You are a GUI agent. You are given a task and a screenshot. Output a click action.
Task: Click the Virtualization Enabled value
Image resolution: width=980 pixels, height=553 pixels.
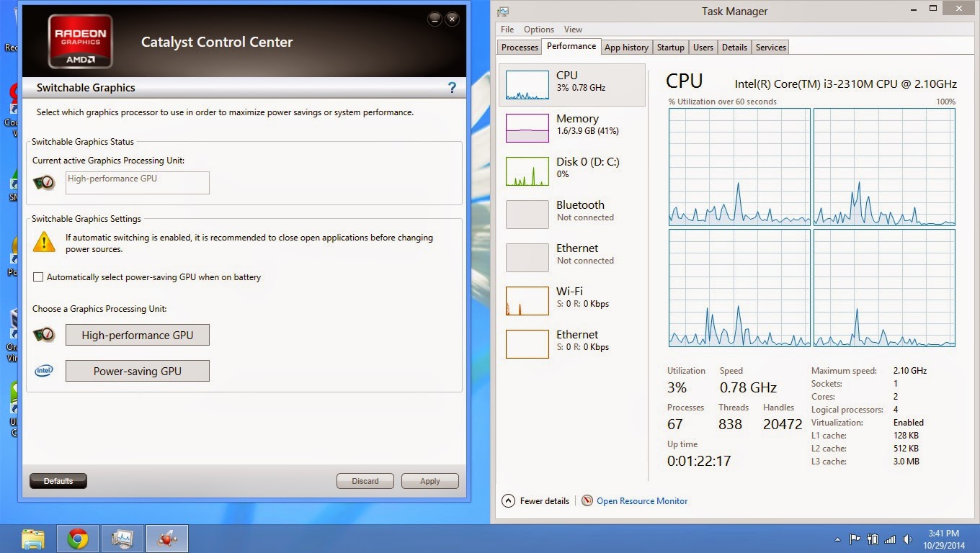click(909, 423)
